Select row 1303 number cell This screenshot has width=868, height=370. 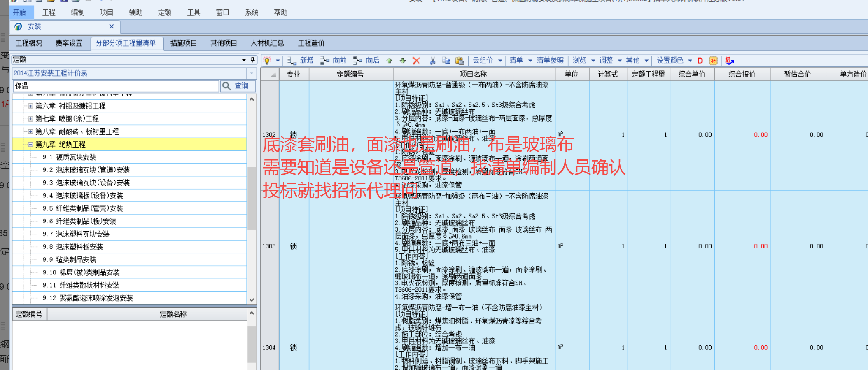pos(269,246)
